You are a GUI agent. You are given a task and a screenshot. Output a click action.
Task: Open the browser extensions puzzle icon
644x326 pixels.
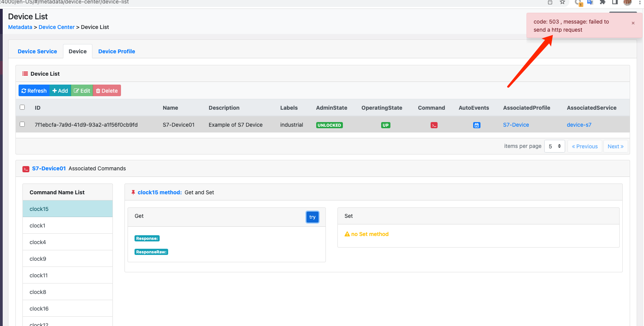pos(602,2)
